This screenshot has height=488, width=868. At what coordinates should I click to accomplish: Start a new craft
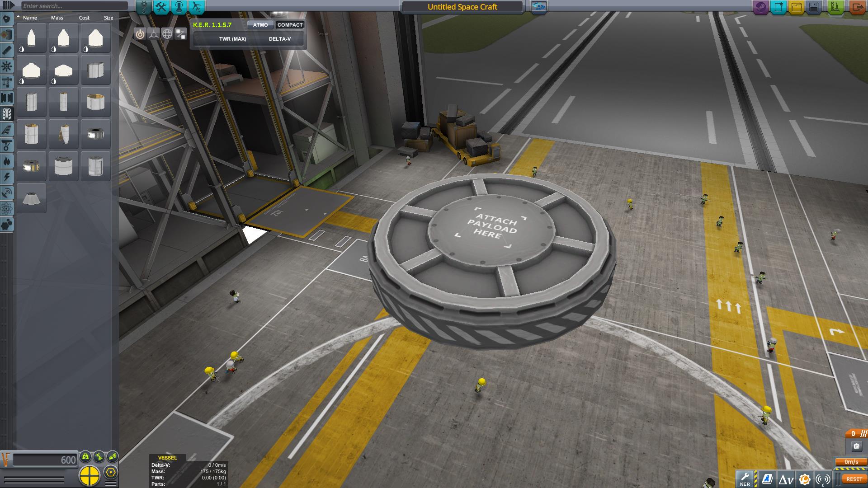[779, 7]
